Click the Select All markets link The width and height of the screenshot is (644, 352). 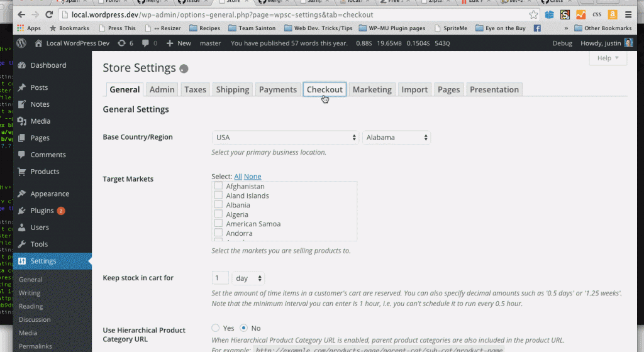coord(238,177)
